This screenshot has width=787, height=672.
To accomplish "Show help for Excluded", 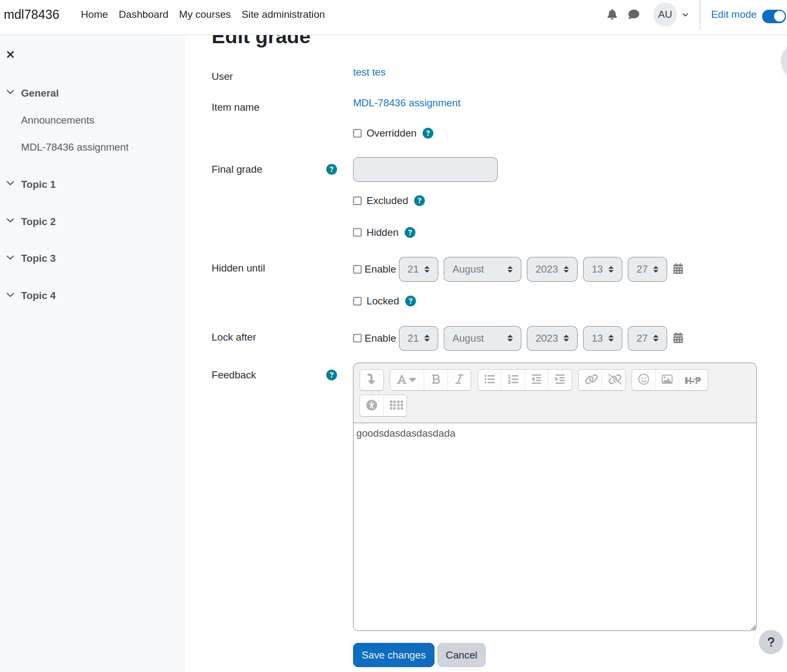I will (419, 201).
